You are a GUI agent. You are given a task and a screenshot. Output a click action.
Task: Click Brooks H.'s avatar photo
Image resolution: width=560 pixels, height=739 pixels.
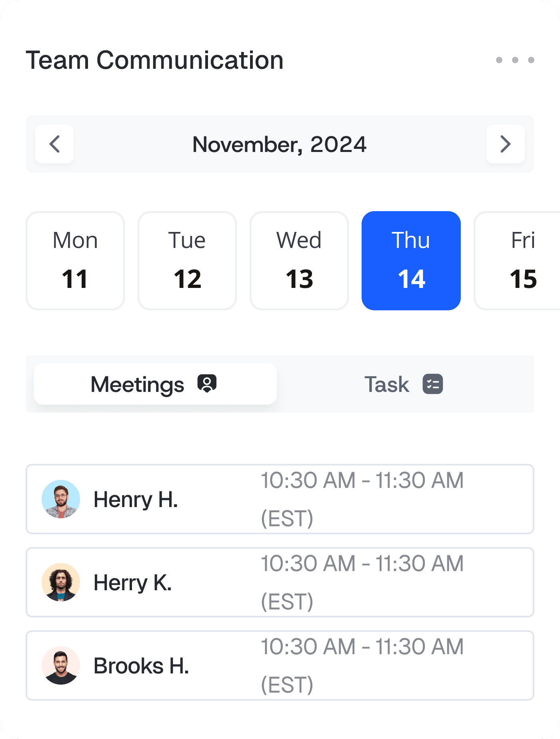(61, 665)
